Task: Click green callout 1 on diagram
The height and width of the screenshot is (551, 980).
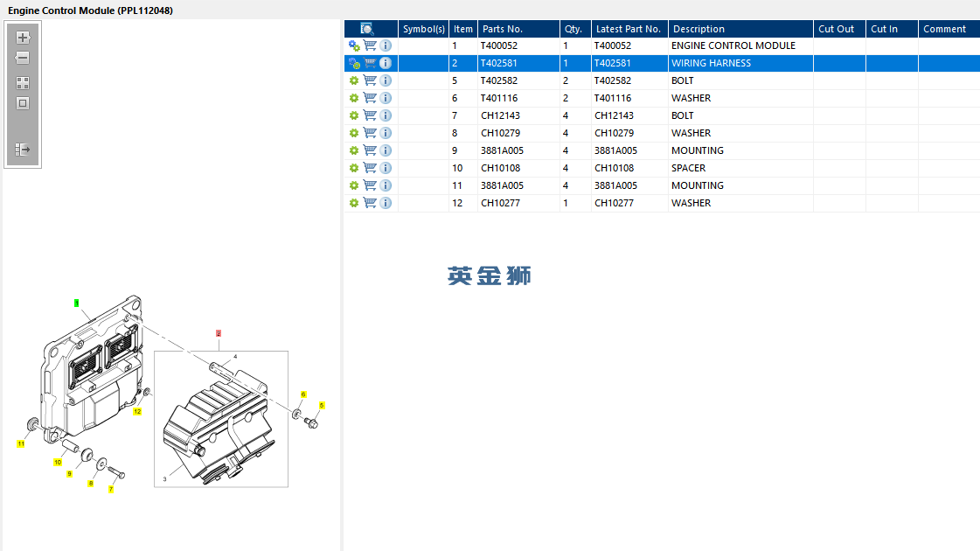Action: pos(76,303)
